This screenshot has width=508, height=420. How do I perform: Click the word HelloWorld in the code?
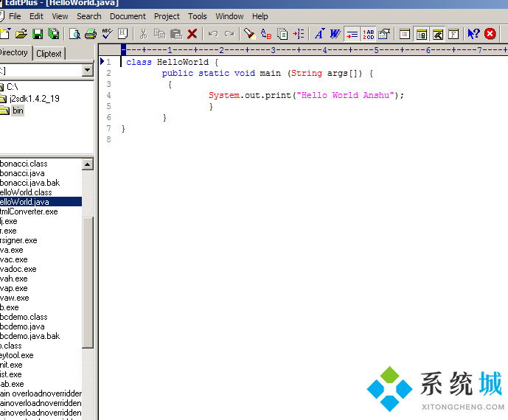point(183,62)
